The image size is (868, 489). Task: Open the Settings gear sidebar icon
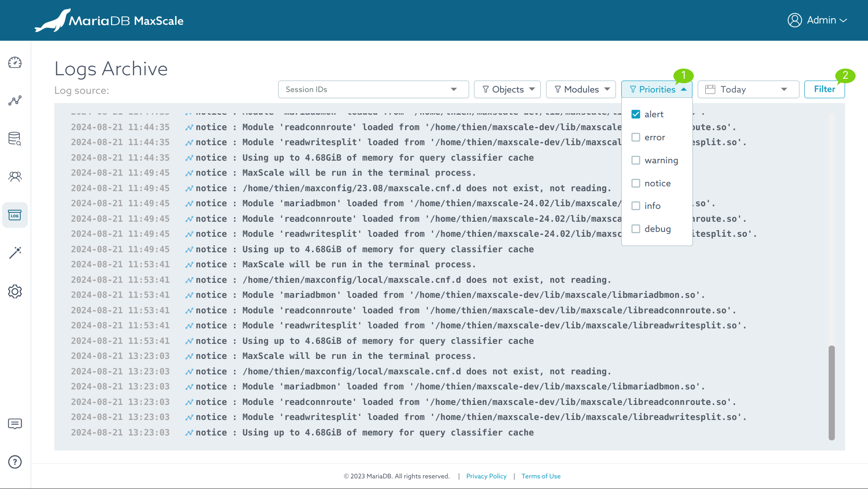point(15,291)
